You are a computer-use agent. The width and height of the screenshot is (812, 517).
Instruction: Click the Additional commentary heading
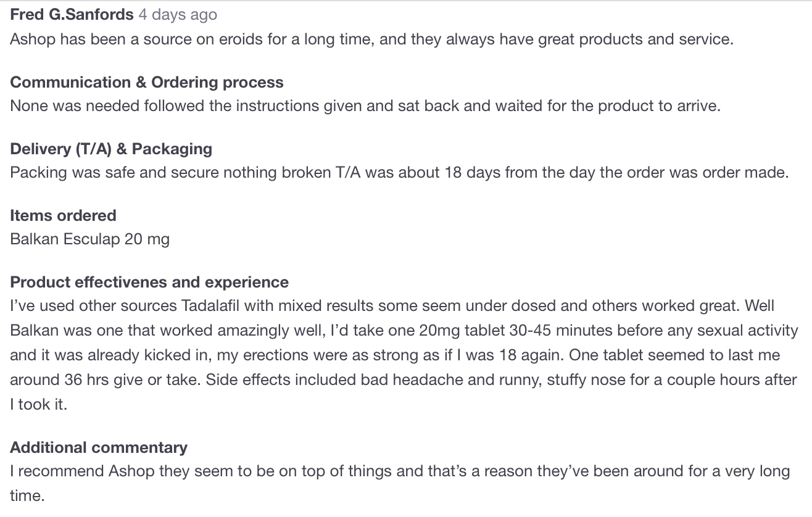pos(99,447)
